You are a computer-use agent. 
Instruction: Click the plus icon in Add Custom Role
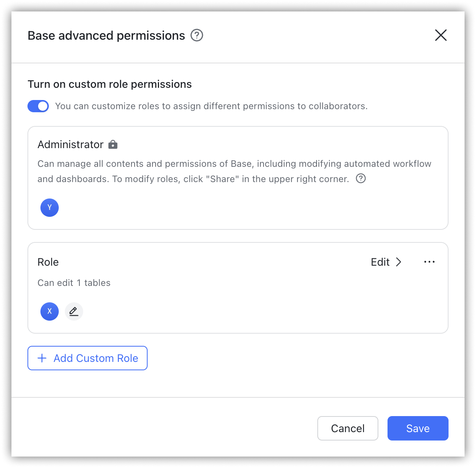[42, 358]
